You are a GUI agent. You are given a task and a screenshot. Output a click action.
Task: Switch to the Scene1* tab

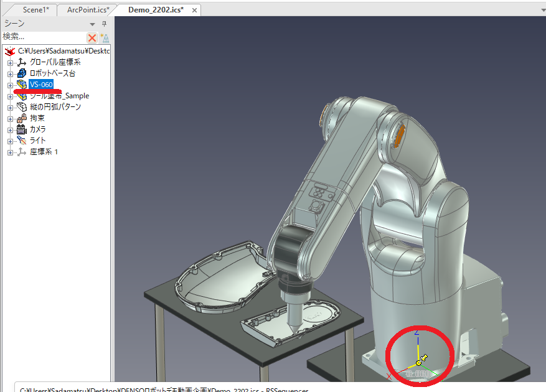[x=36, y=10]
